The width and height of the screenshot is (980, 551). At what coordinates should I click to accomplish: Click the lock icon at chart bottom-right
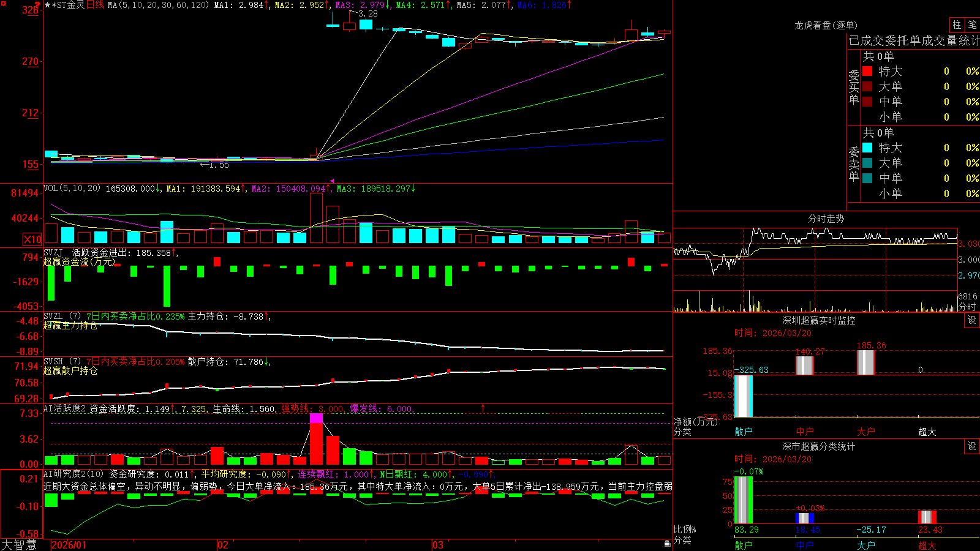[667, 543]
